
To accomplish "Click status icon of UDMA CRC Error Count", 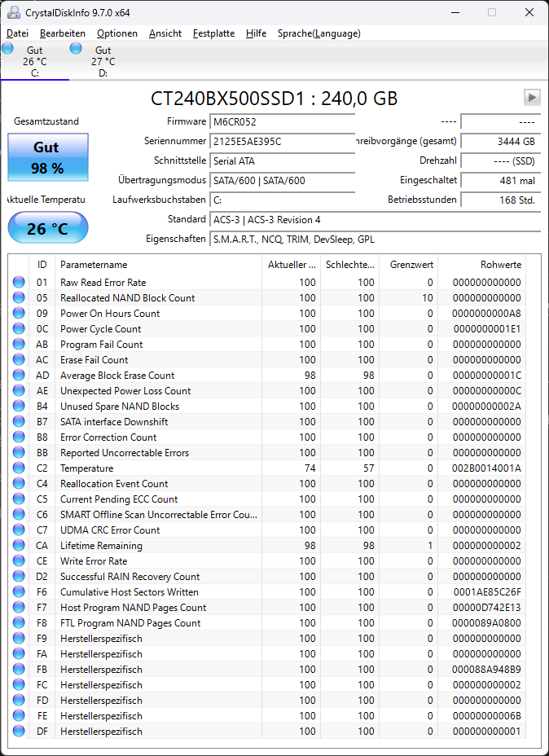I will point(19,530).
